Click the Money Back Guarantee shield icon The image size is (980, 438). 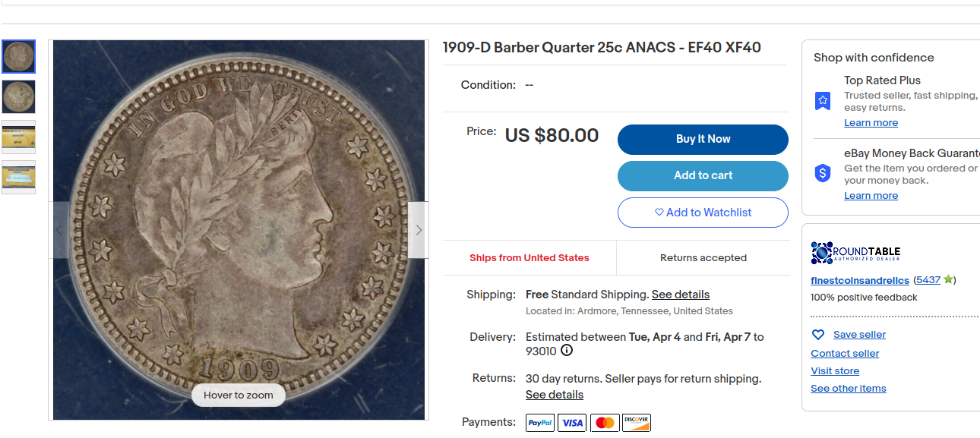(x=823, y=174)
